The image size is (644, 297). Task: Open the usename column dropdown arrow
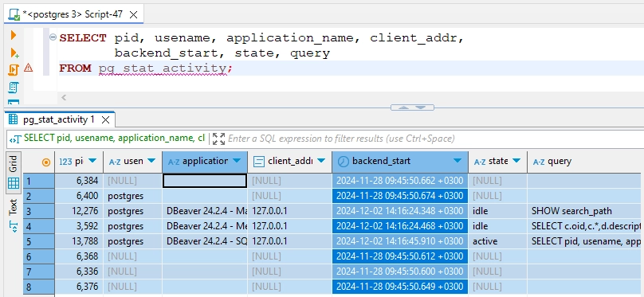coord(152,161)
